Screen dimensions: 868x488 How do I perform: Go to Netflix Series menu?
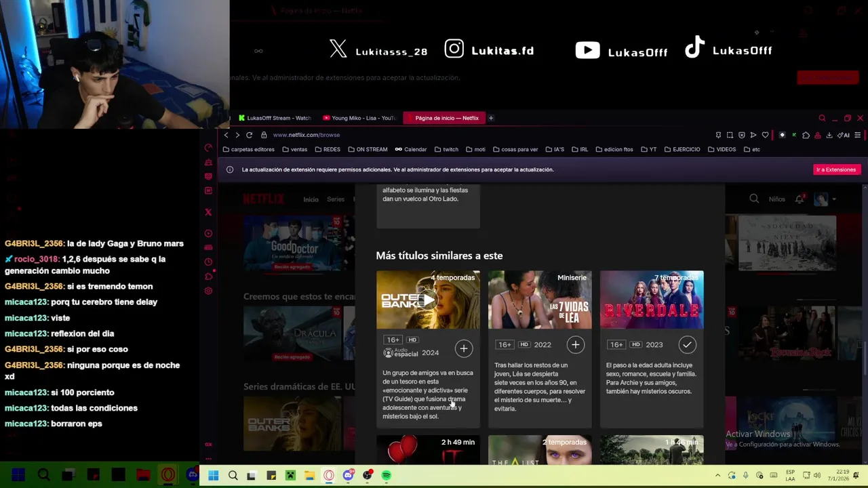click(x=336, y=199)
